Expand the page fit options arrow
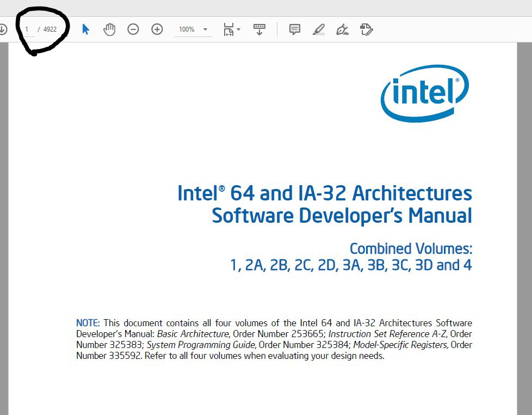This screenshot has width=532, height=415. (x=238, y=29)
